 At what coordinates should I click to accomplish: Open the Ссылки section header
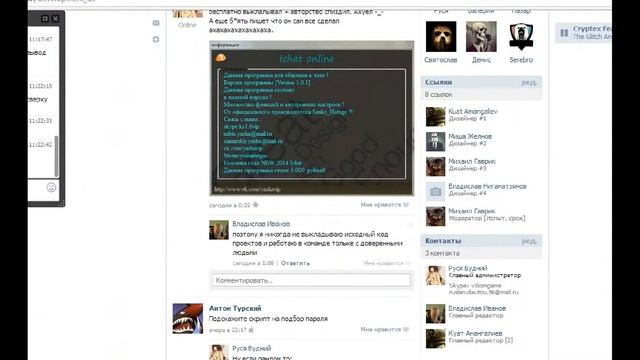438,82
